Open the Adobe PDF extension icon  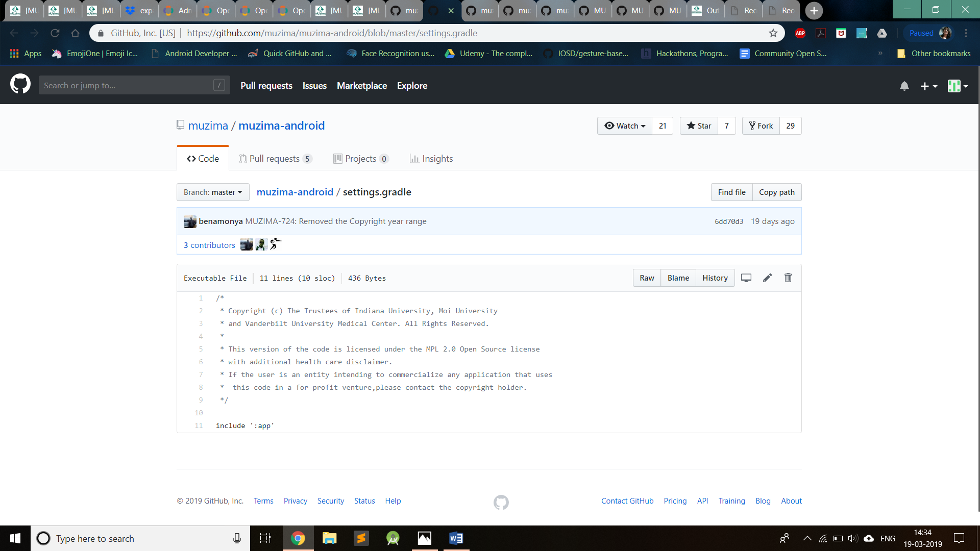[x=821, y=33]
